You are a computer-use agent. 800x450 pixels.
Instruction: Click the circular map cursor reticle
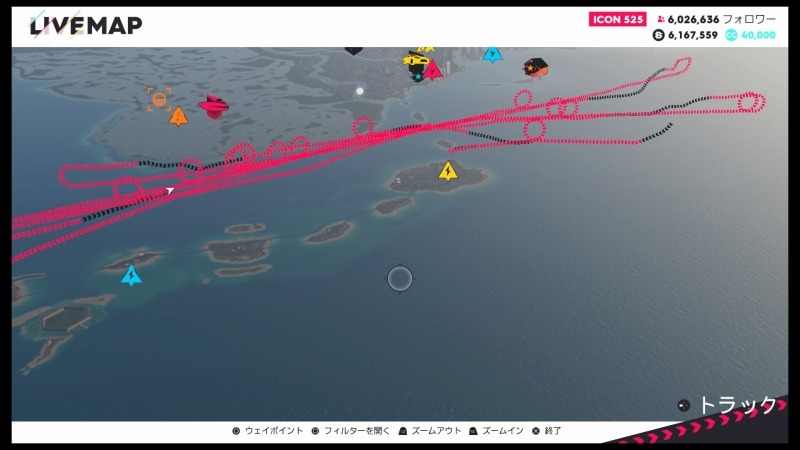(x=399, y=279)
